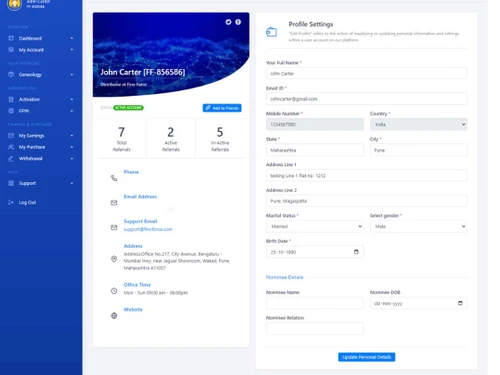
Task: Click the Email Address envelope icon
Action: tap(114, 203)
